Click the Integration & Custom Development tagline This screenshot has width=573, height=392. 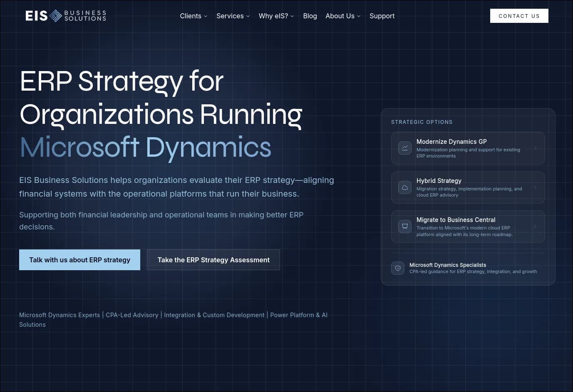point(214,315)
